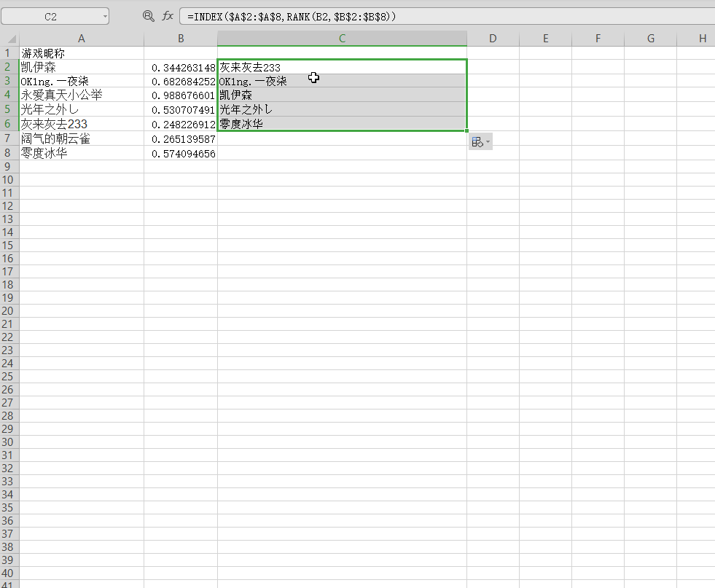Select cell A7 containing 阔气的朝云雀

click(82, 138)
